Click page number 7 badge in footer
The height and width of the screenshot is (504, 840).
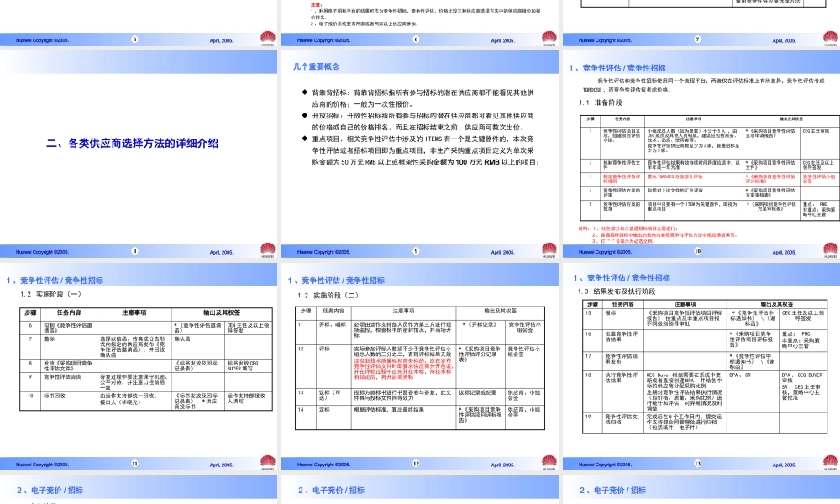pyautogui.click(x=697, y=39)
